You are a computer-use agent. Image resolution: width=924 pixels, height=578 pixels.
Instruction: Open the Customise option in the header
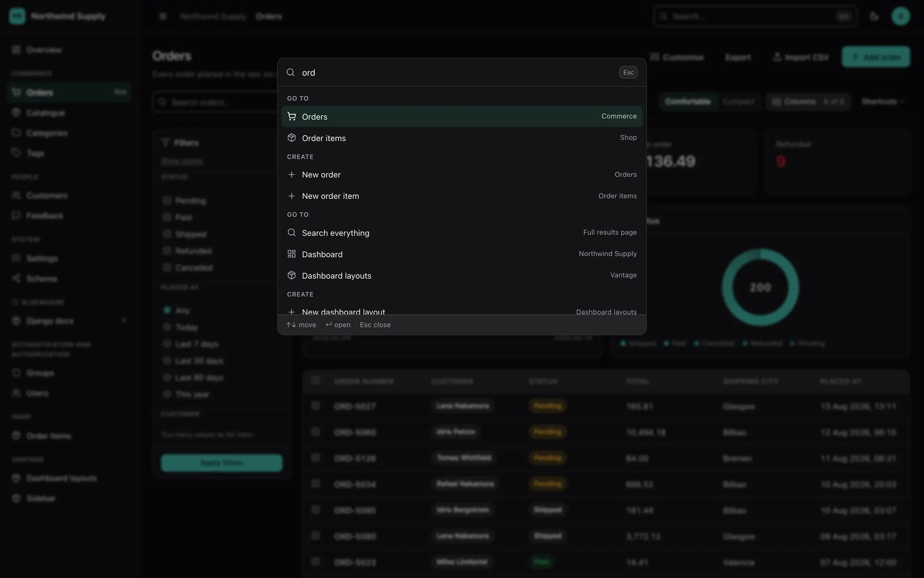[x=677, y=57]
